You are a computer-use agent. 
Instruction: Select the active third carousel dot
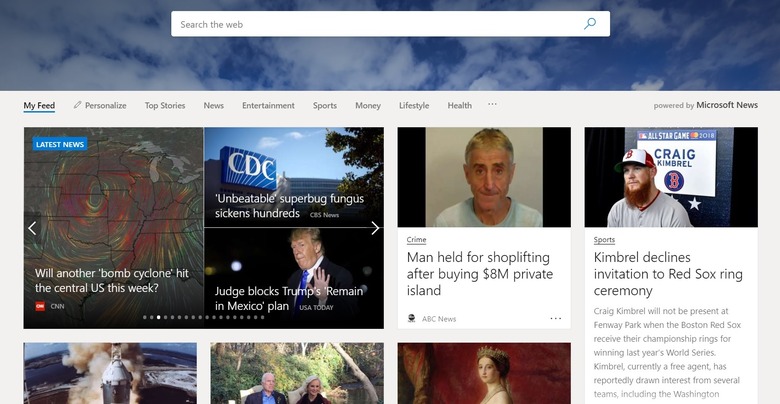click(x=159, y=317)
